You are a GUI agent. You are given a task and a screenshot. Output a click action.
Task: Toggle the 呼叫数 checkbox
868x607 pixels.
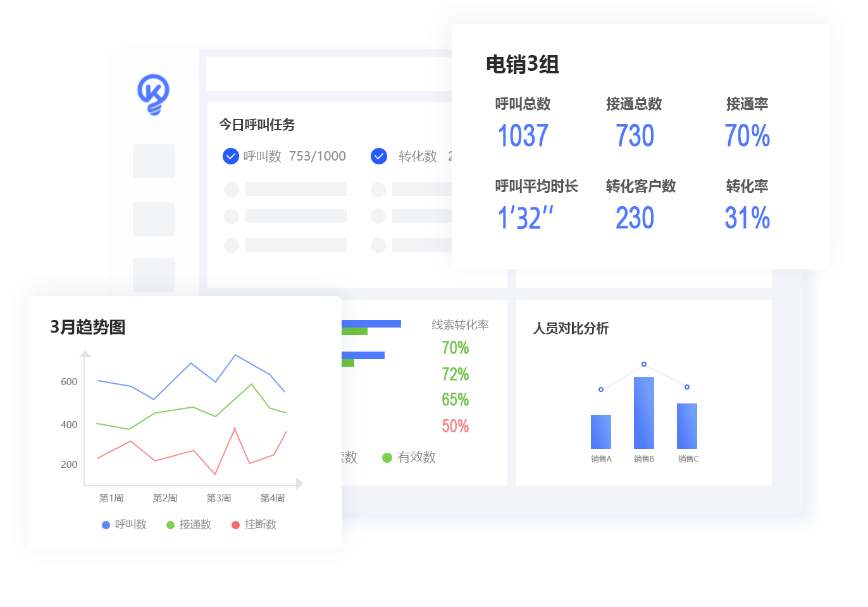pos(231,156)
